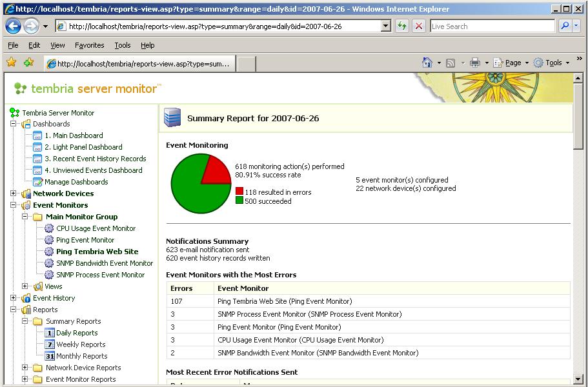
Task: Open the Help menu
Action: coord(148,45)
